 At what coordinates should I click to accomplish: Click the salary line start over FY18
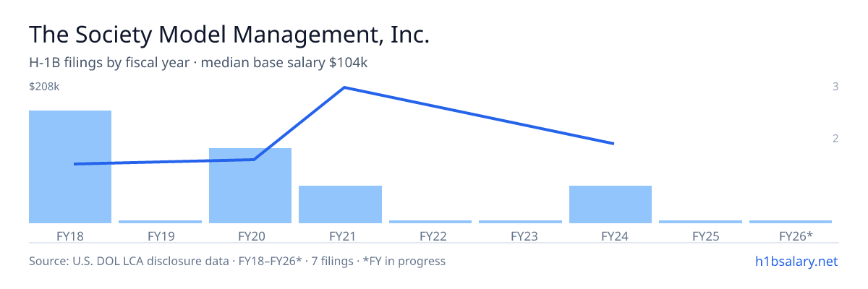click(75, 164)
